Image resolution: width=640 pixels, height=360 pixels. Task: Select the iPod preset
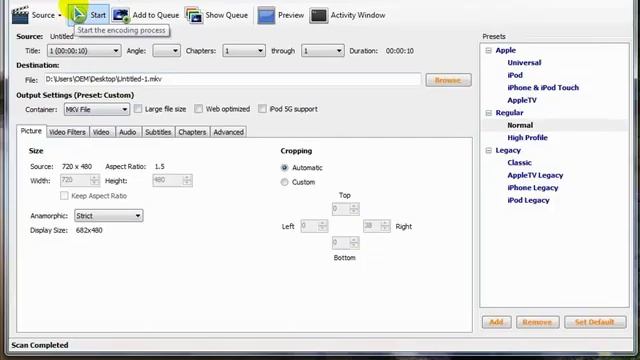click(x=515, y=75)
